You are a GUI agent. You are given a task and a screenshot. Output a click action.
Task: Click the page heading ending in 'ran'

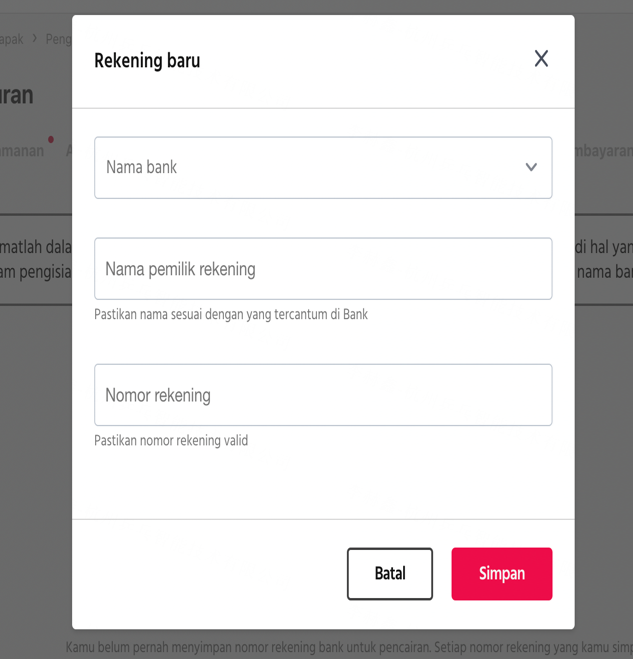pyautogui.click(x=17, y=95)
